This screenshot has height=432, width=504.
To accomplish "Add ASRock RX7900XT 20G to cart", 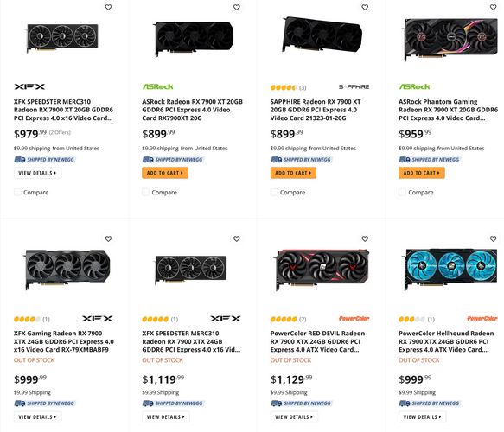I will (165, 173).
